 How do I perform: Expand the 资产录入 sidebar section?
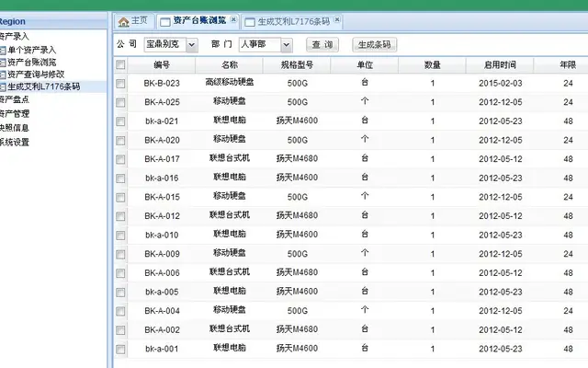[15, 37]
